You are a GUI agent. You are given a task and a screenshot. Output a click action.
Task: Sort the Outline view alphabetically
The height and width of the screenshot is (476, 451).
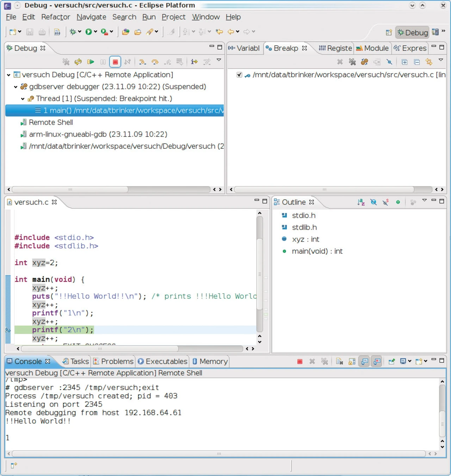coord(361,202)
